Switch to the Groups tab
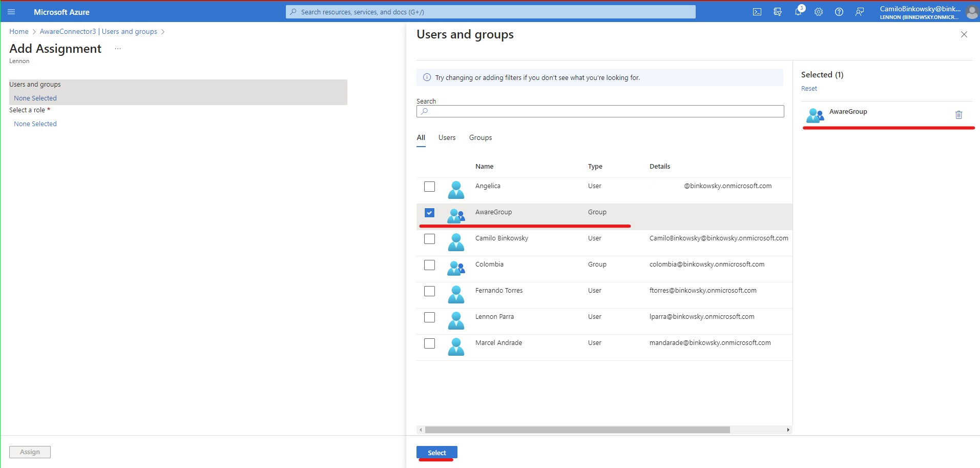 (x=479, y=137)
